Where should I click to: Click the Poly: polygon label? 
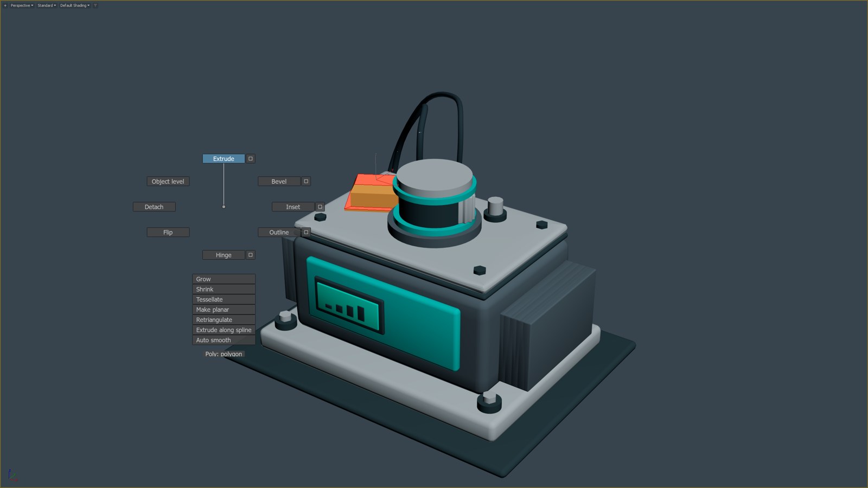pos(224,354)
